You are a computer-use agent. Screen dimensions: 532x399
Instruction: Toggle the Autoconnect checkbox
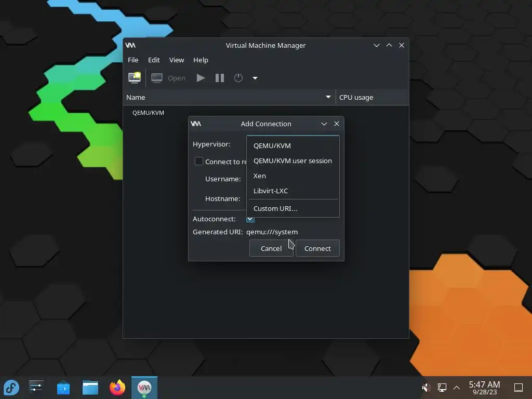250,219
